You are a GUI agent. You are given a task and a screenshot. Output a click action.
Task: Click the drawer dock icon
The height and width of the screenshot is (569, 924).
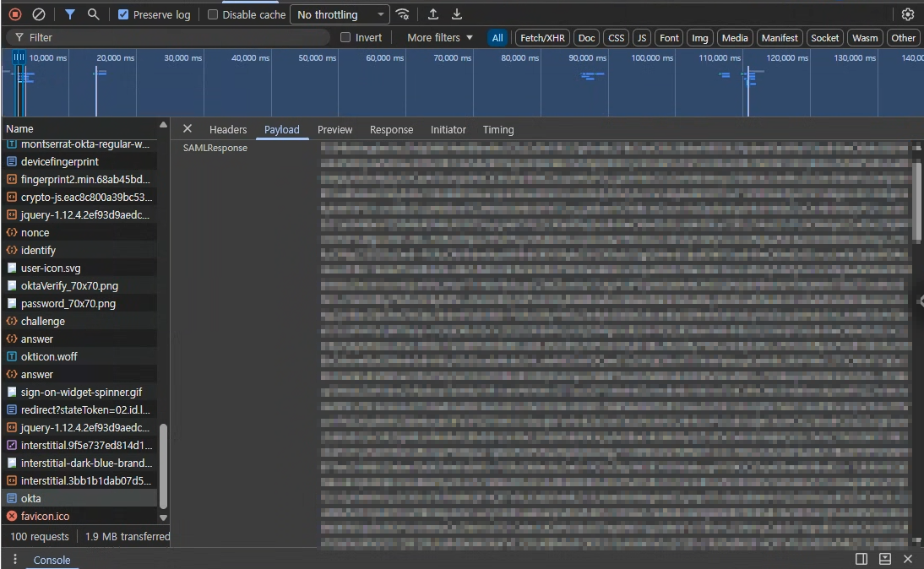(x=884, y=559)
